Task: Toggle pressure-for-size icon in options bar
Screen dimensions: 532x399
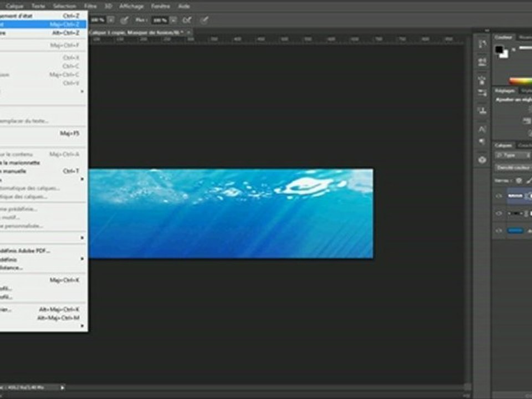Action: [x=204, y=20]
